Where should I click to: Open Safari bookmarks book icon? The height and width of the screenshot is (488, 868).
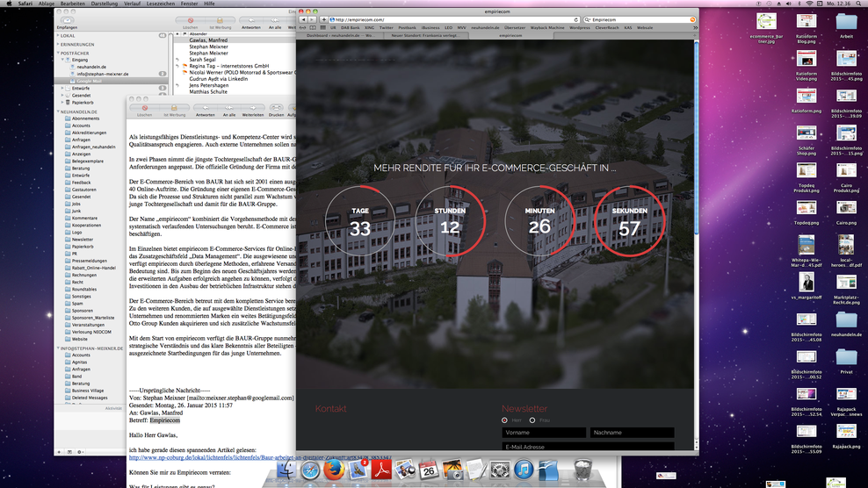(313, 28)
